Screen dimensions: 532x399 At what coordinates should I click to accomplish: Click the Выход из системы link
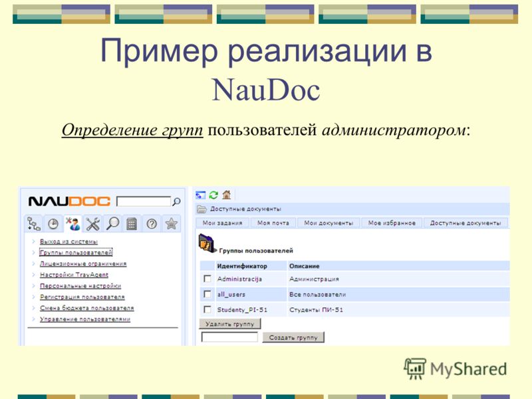click(x=69, y=241)
